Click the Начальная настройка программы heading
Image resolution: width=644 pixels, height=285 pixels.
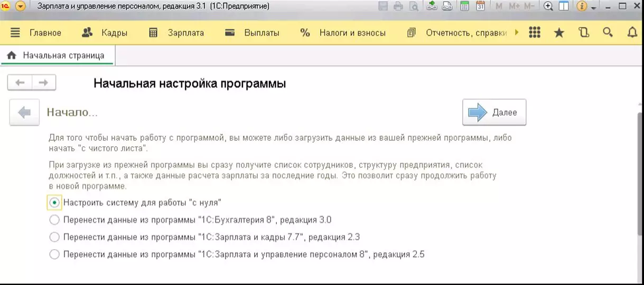tap(190, 83)
